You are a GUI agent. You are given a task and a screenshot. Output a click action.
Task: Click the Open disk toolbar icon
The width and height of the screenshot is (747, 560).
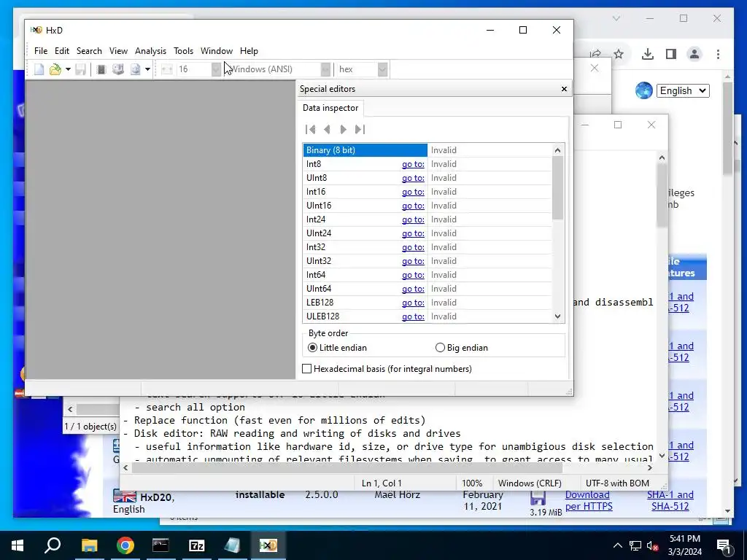[117, 69]
